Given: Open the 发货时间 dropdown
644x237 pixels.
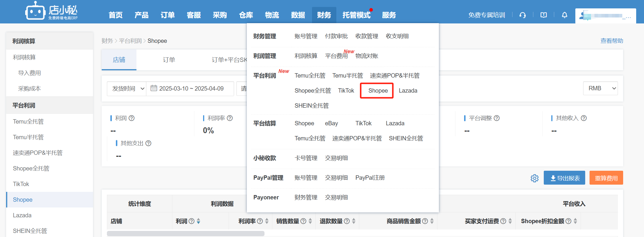Looking at the screenshot, I should coord(127,89).
